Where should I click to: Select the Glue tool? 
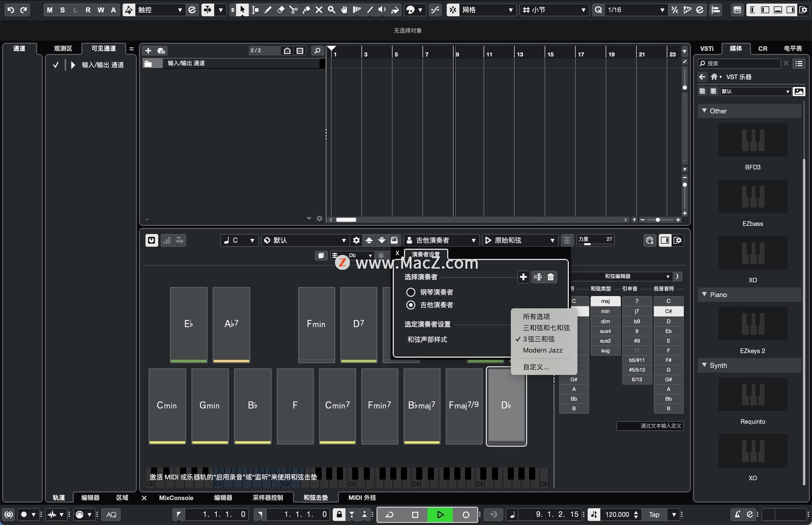point(306,9)
